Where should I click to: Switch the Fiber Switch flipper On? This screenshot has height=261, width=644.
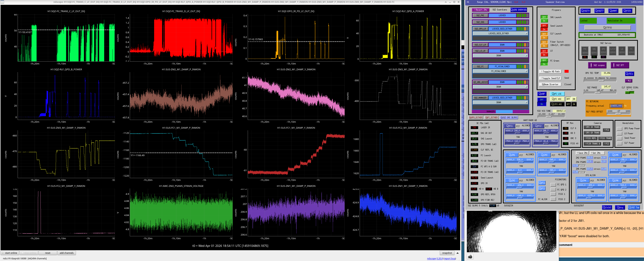(544, 46)
